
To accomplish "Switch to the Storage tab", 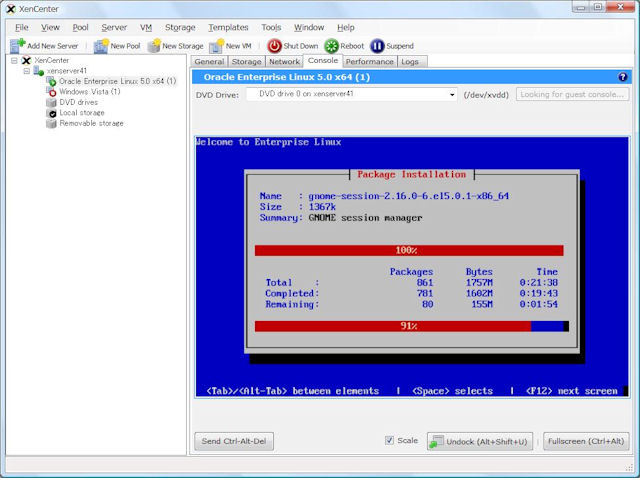I will (x=247, y=62).
